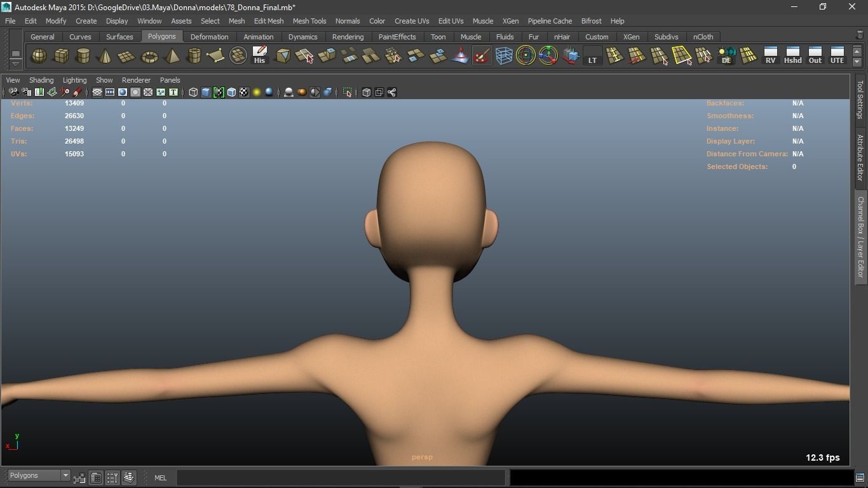Open the Panels menu in viewport
This screenshot has width=868, height=488.
170,80
